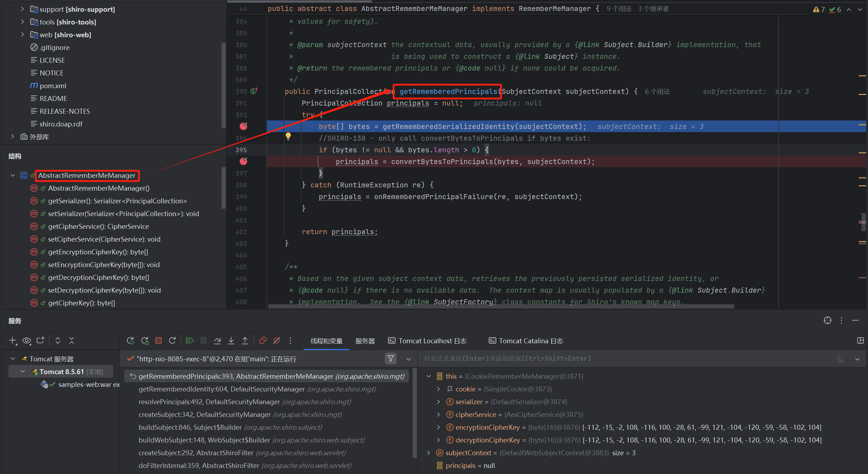Switch to the 服务器 tab
868x474 pixels.
(365, 341)
